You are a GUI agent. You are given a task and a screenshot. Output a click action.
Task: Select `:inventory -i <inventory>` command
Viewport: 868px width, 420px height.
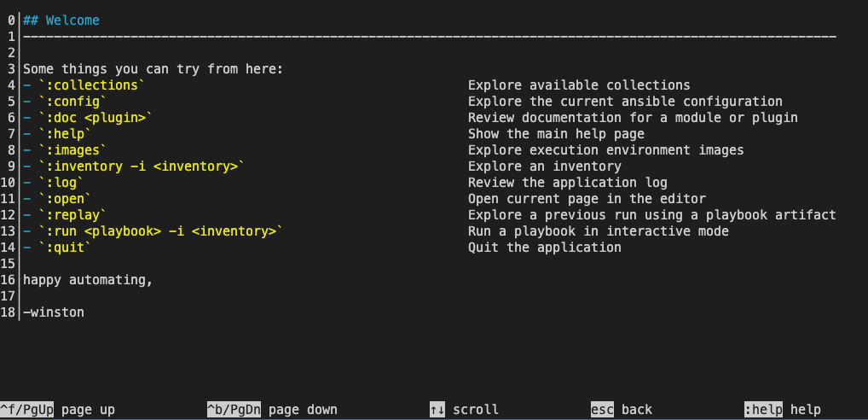tap(141, 166)
